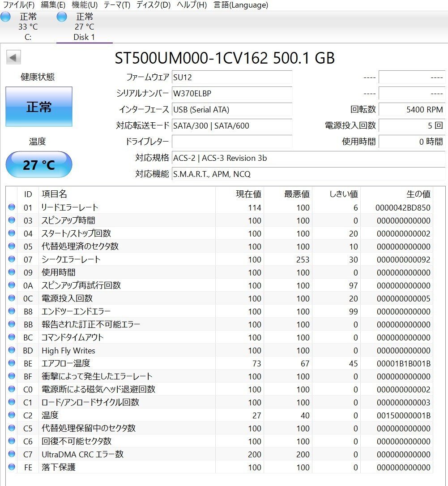Click the 正常 health status button
The width and height of the screenshot is (448, 486).
coord(39,107)
